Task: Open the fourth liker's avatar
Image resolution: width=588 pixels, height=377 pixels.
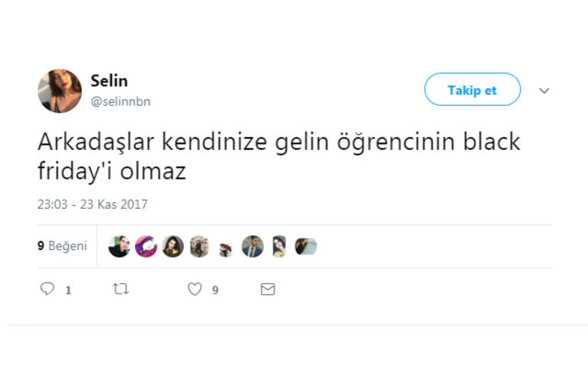Action: coord(199,246)
